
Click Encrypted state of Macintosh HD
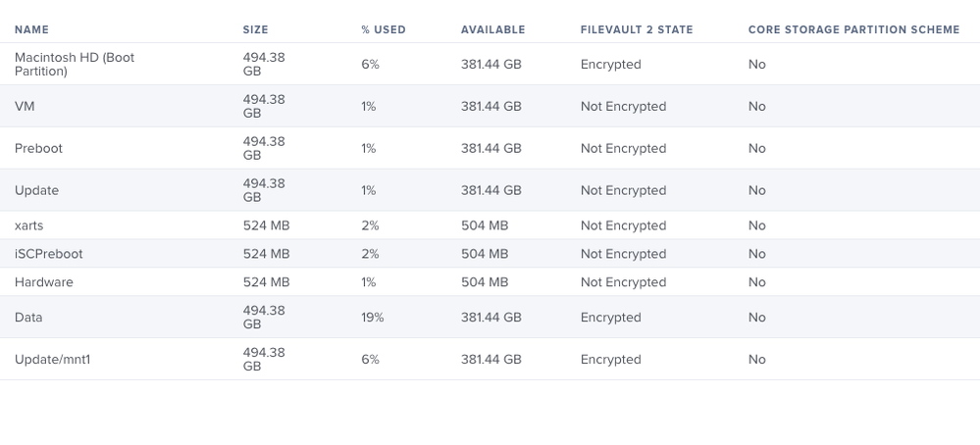click(610, 65)
